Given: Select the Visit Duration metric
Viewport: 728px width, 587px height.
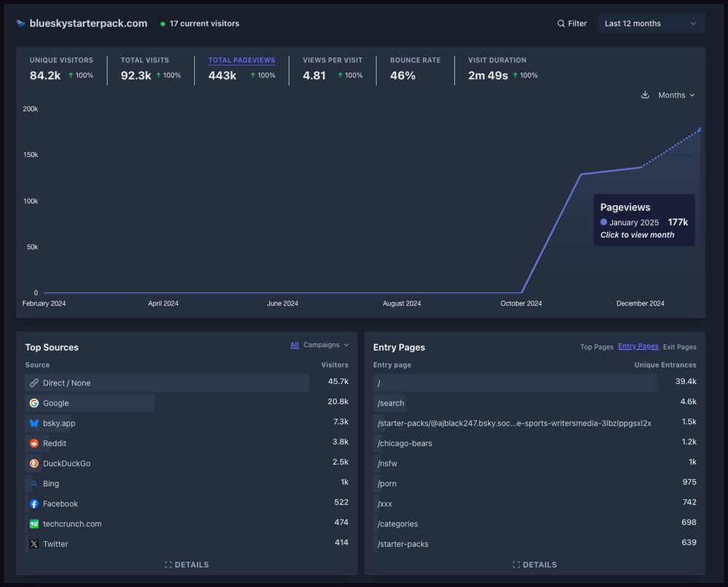Looking at the screenshot, I should pos(503,68).
